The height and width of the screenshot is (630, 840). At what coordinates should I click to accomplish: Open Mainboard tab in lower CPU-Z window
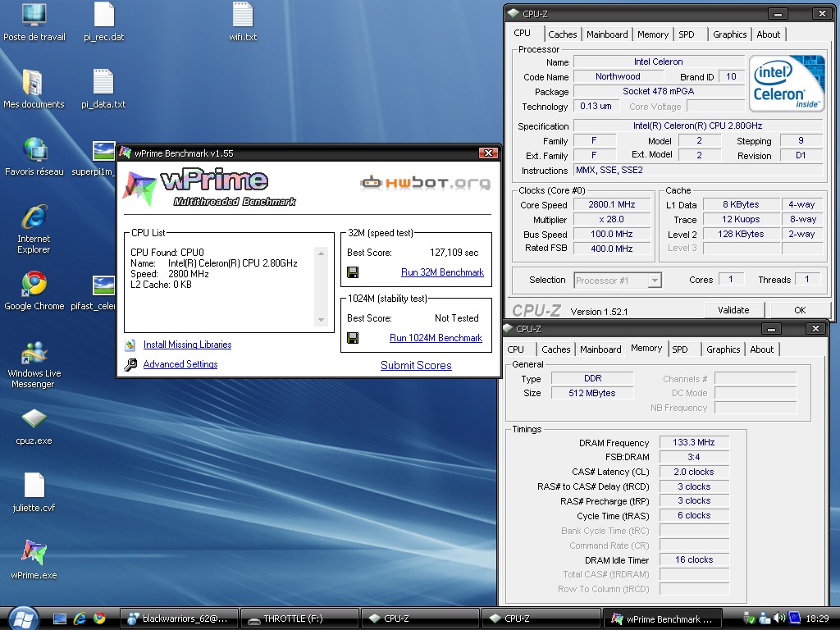[600, 349]
